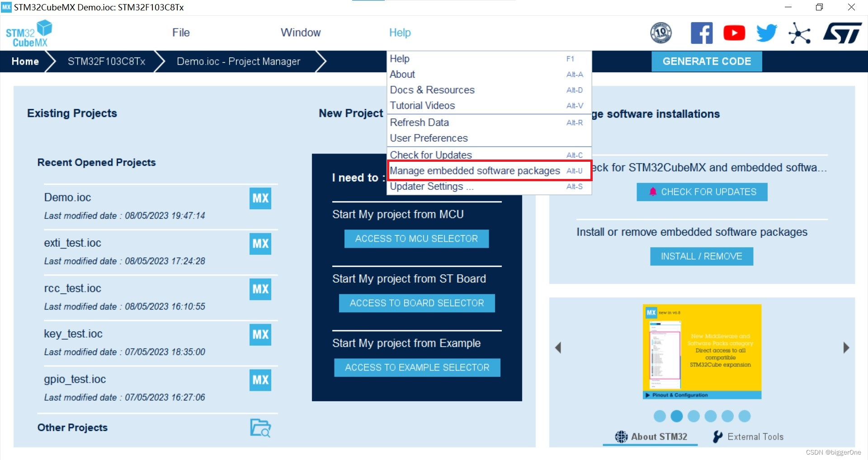Open Updater Settings menu item
This screenshot has height=460, width=868.
click(x=489, y=187)
